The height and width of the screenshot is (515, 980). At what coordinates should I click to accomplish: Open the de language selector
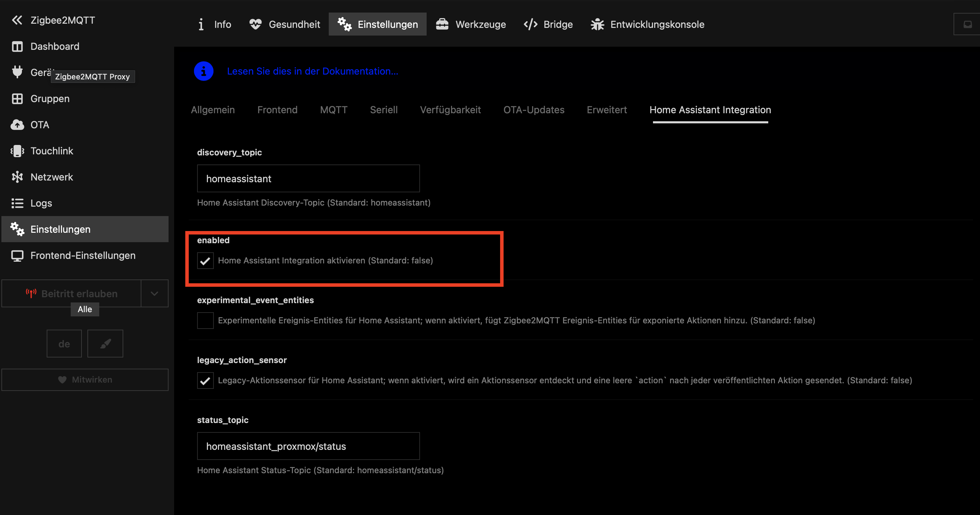click(x=64, y=343)
